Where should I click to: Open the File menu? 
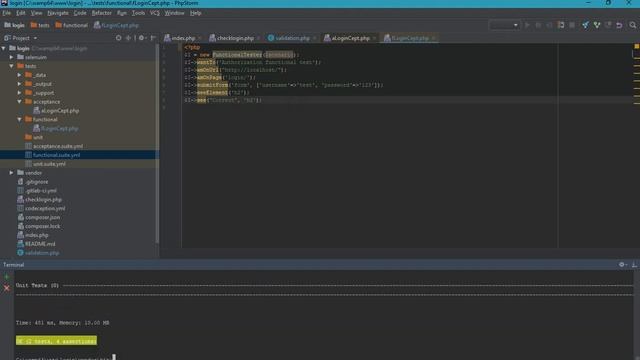coord(7,13)
